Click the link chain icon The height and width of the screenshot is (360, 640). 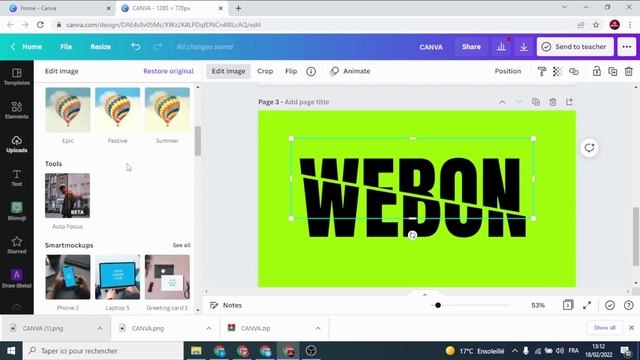(x=574, y=71)
